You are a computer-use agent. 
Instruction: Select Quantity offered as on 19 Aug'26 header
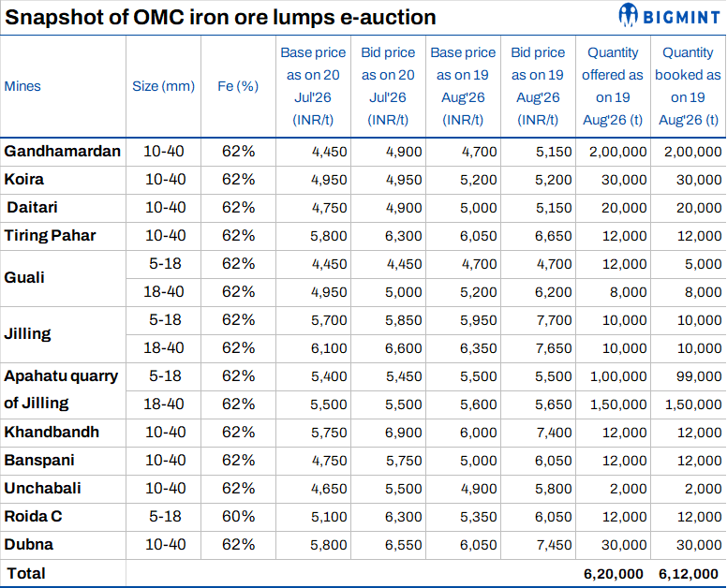click(613, 86)
